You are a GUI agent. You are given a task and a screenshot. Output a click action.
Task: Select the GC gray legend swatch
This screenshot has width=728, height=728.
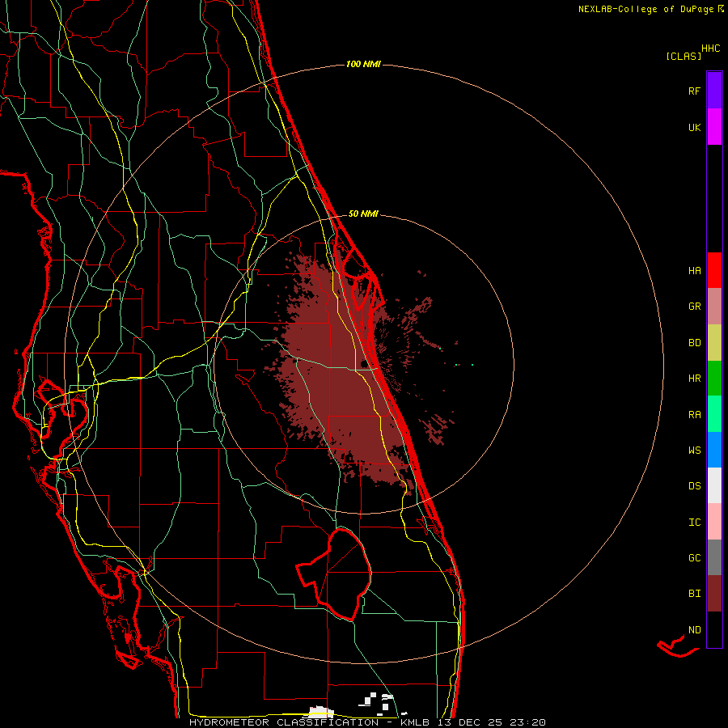click(x=714, y=557)
